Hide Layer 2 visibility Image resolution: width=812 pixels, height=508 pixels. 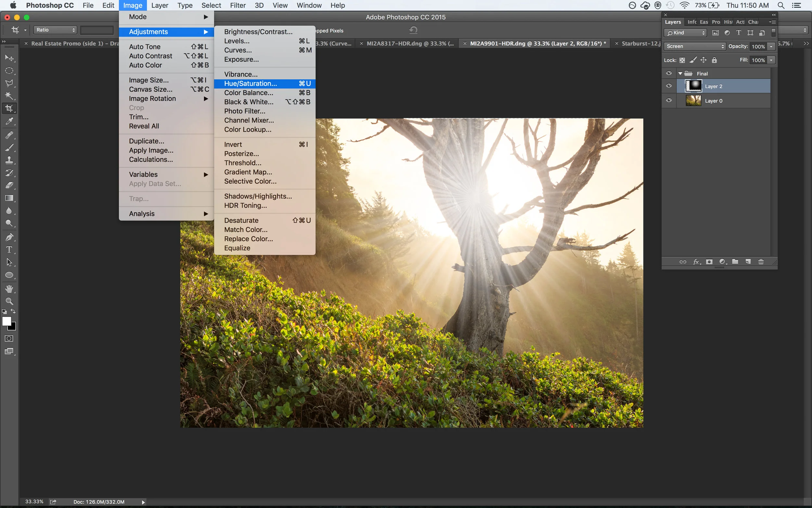(669, 86)
